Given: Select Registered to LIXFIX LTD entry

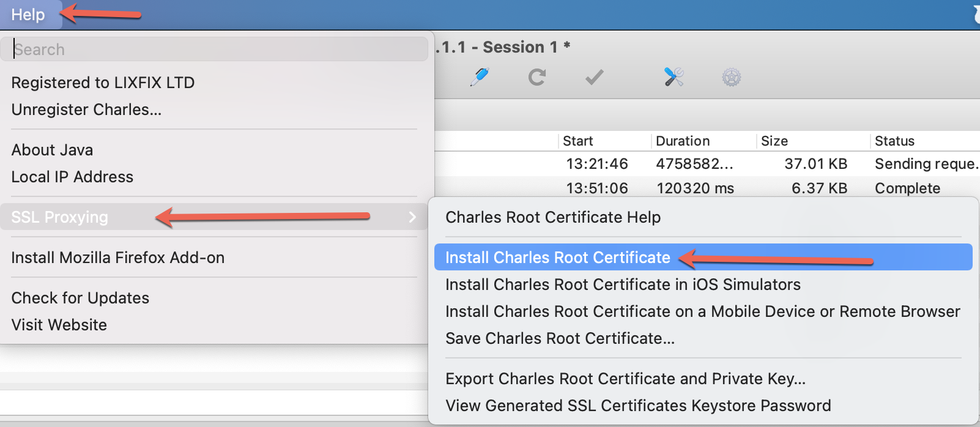Looking at the screenshot, I should [x=103, y=83].
